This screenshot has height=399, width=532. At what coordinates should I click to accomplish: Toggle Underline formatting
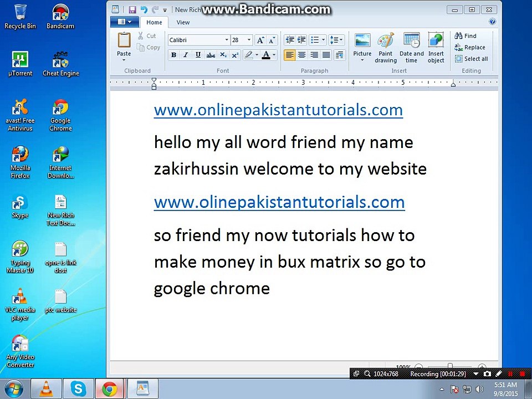click(198, 55)
